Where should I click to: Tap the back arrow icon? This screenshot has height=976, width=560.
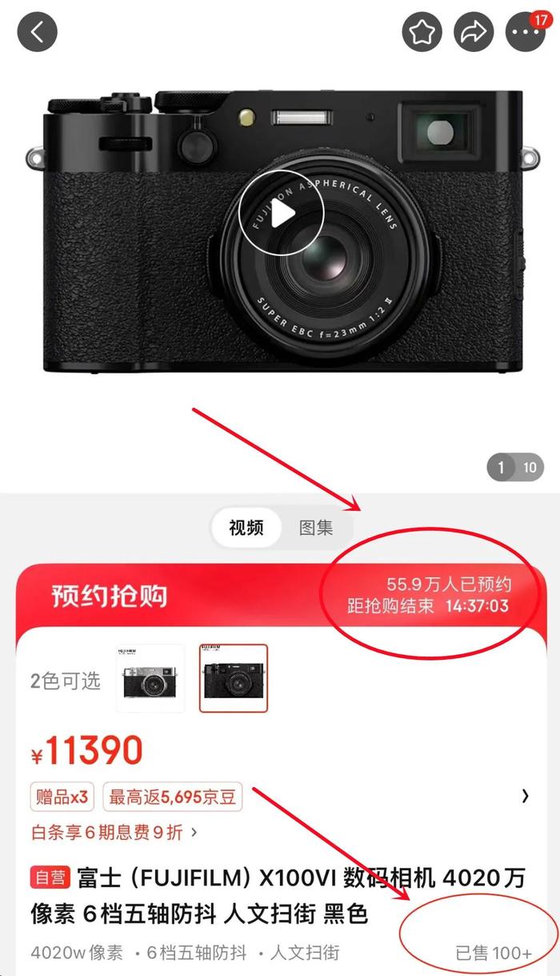(37, 32)
